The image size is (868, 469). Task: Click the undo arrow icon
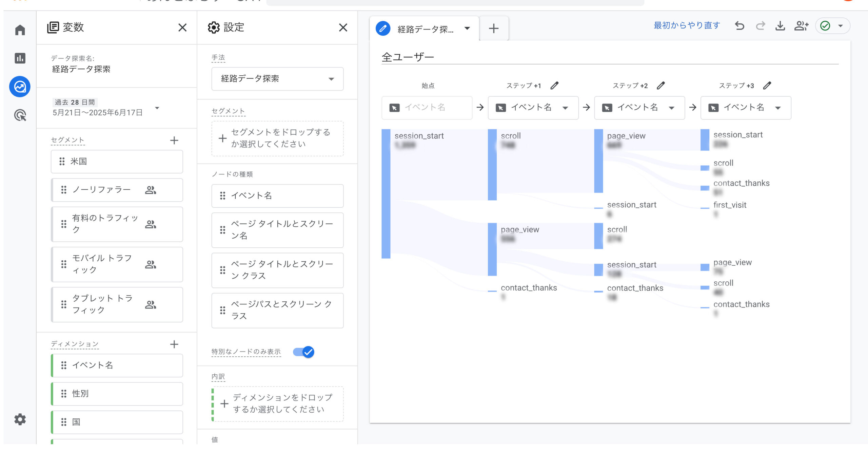tap(739, 26)
